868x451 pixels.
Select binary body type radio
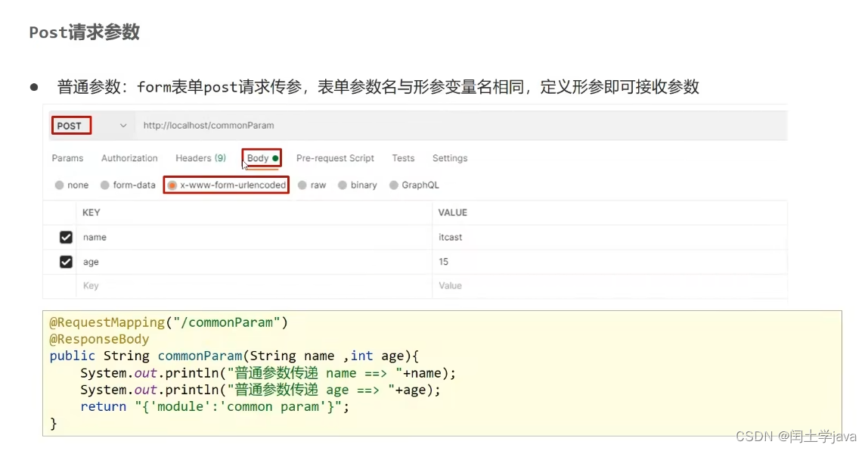tap(343, 185)
